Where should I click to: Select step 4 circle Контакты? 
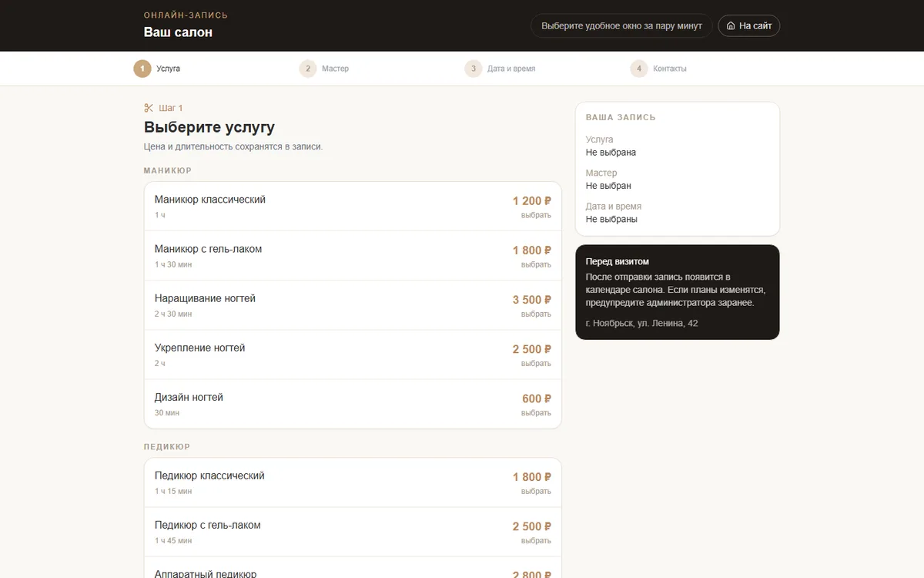(x=639, y=69)
